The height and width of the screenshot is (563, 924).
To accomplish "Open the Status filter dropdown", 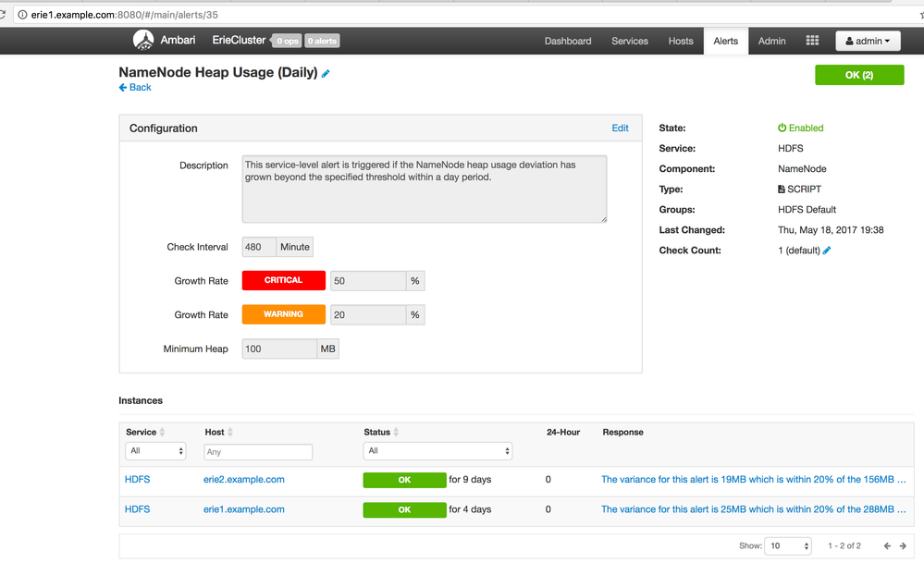I will 437,451.
